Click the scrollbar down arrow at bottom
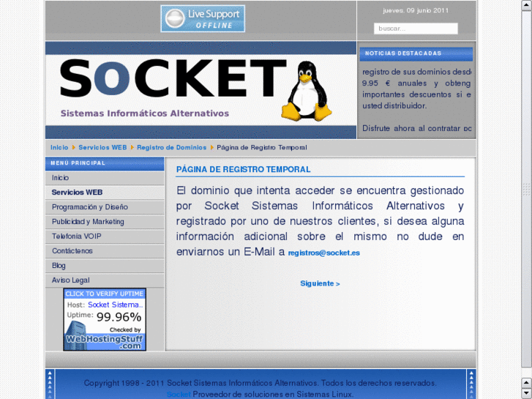Viewport: 532px width, 399px height. 526,393
